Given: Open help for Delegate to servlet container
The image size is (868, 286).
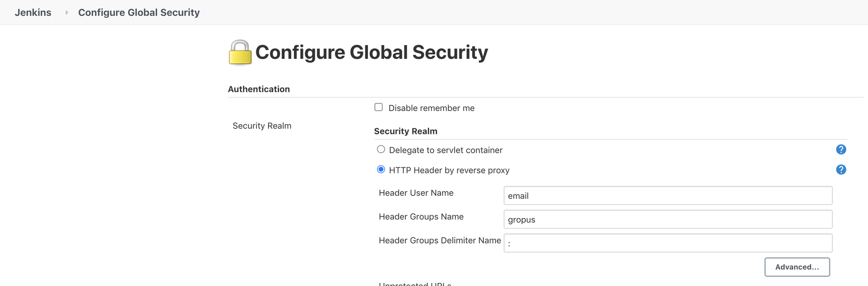Looking at the screenshot, I should click(x=841, y=150).
